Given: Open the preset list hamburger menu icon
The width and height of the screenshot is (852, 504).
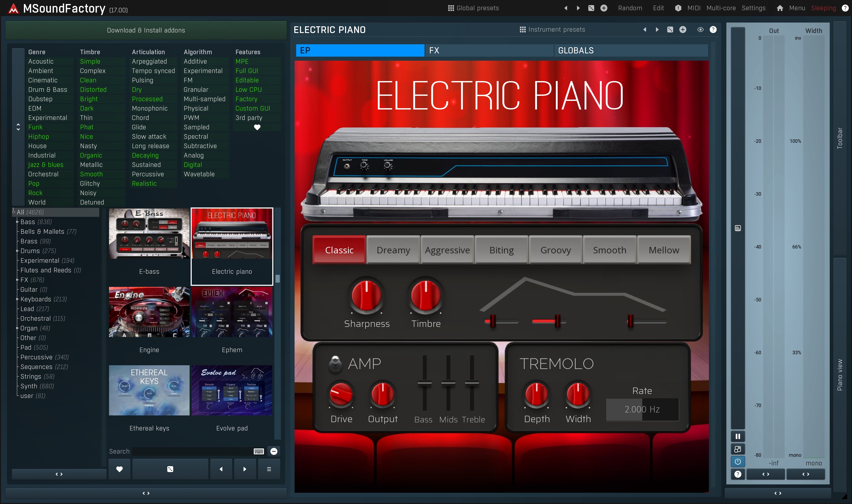Looking at the screenshot, I should click(x=269, y=469).
